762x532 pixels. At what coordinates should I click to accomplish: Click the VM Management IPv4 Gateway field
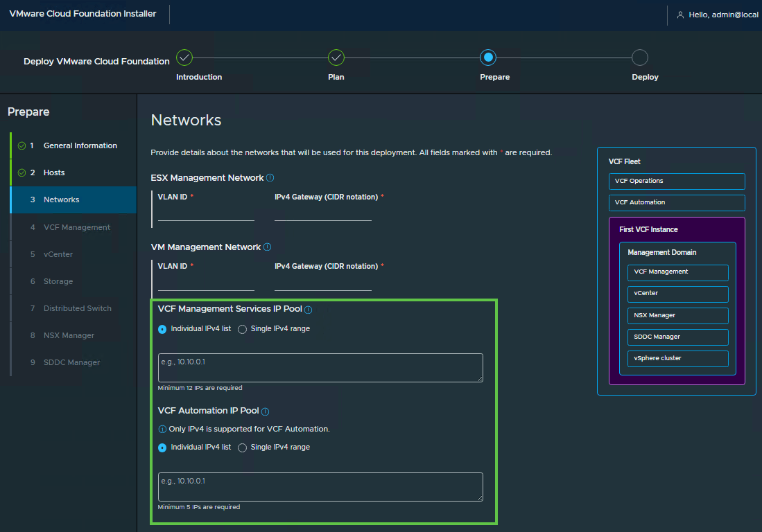click(x=322, y=283)
